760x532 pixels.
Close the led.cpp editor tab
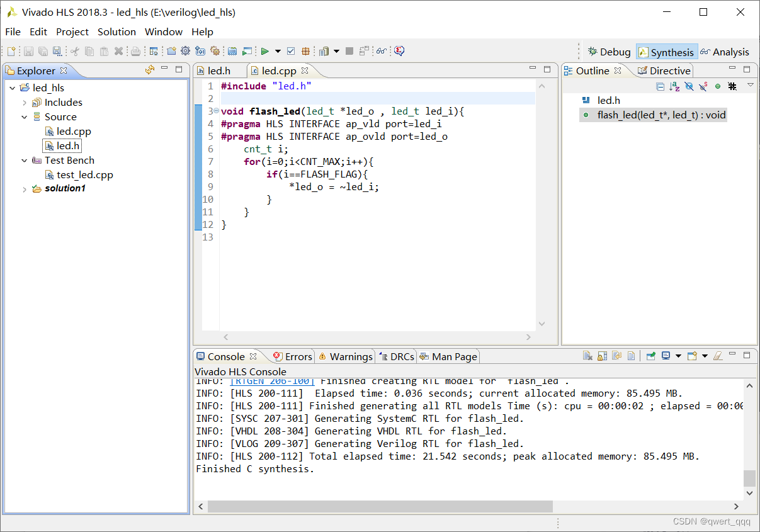tap(305, 71)
